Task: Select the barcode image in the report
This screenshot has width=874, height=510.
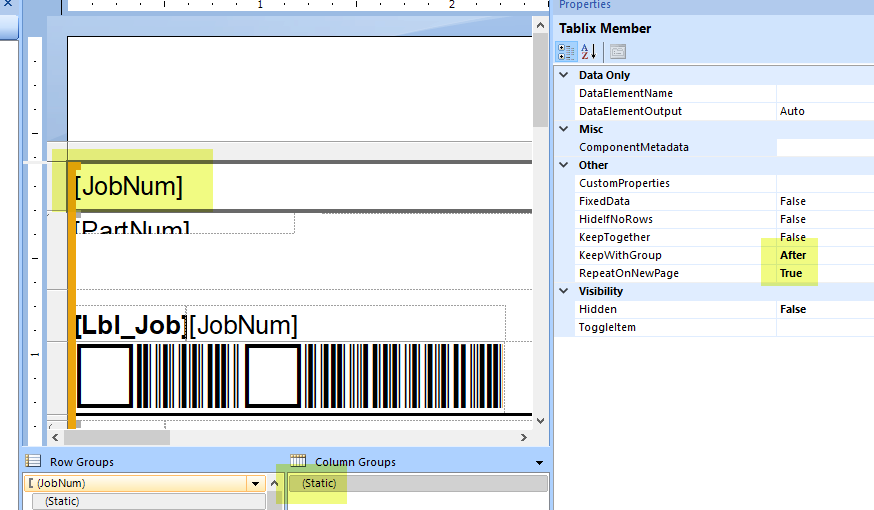Action: 290,376
